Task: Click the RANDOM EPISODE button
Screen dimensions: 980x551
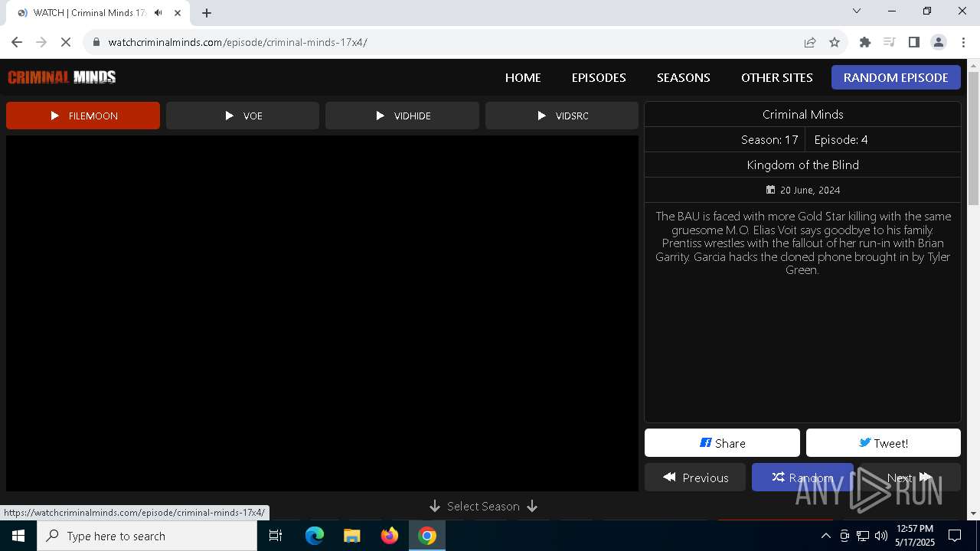Action: [x=896, y=77]
